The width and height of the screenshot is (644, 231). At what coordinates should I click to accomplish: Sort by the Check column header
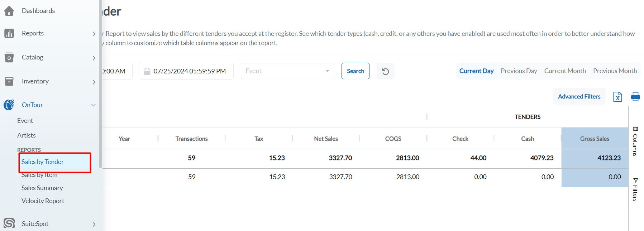pyautogui.click(x=461, y=139)
